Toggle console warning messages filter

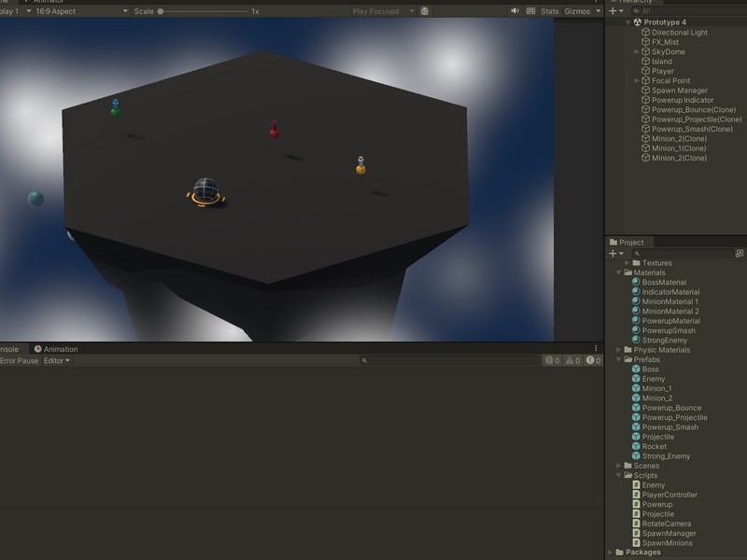click(572, 360)
